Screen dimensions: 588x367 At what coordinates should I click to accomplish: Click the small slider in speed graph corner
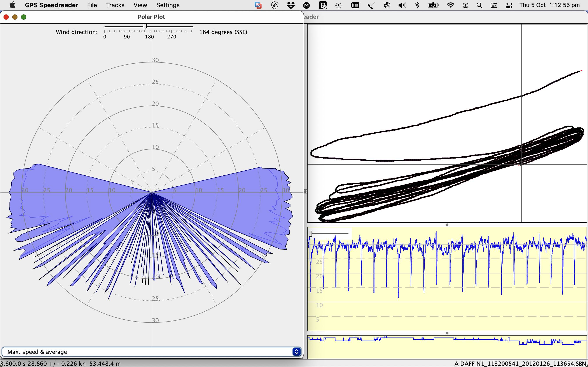point(311,234)
